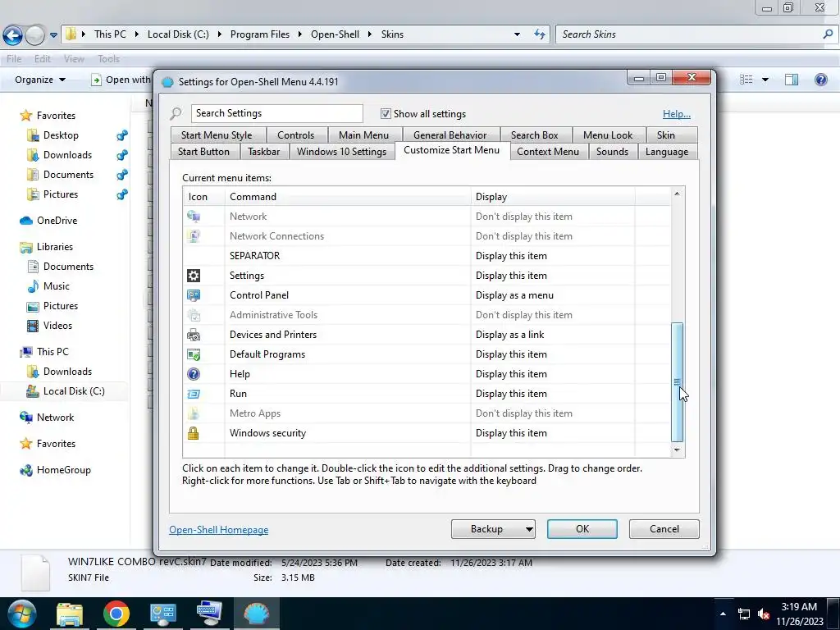Select the SEPARATOR row command
Viewport: 840px width, 630px height.
point(255,256)
